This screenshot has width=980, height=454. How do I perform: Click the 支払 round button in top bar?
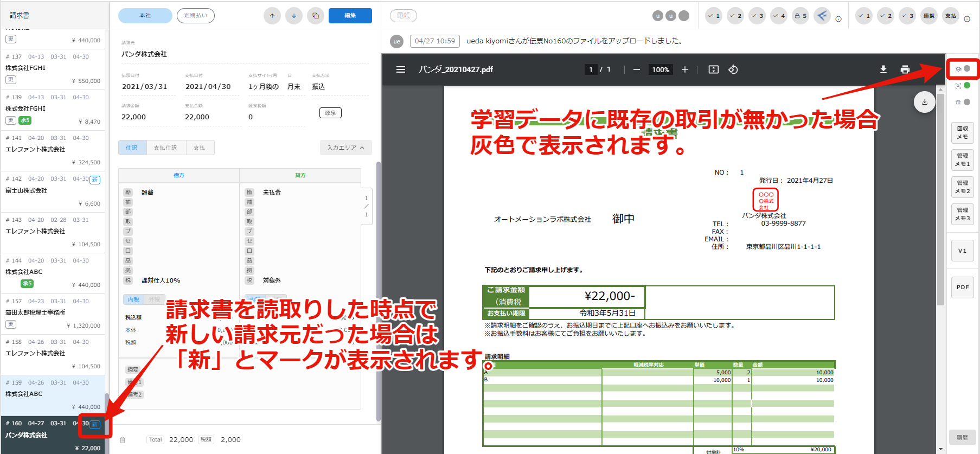tap(951, 16)
